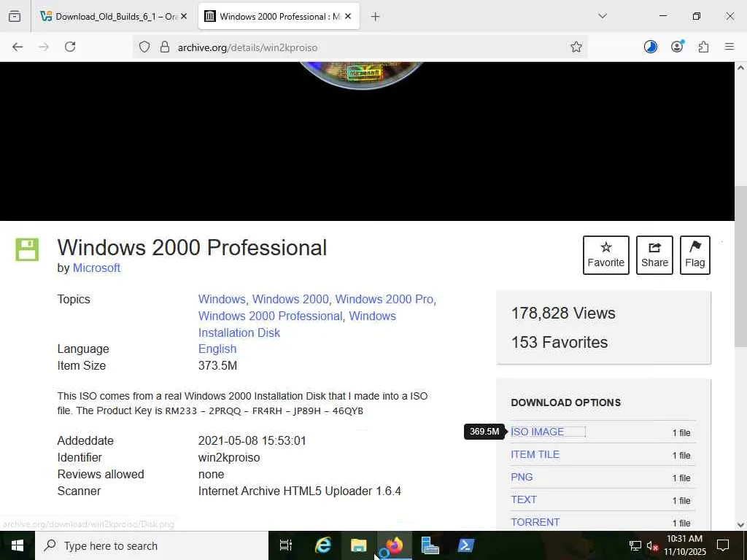Open the Windows Start menu

18,545
